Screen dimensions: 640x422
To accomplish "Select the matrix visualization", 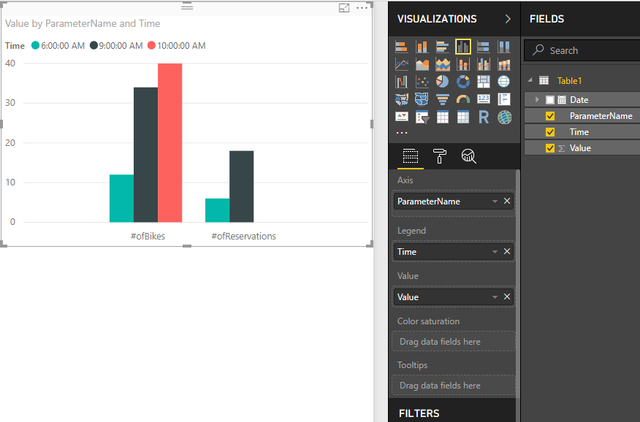I will [463, 117].
